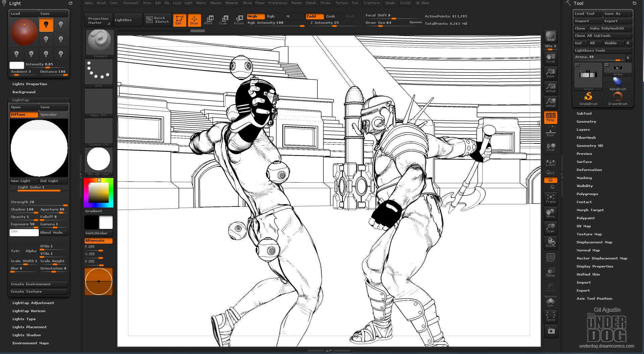Open the material sphere selector
This screenshot has width=644, height=354.
pyautogui.click(x=99, y=162)
